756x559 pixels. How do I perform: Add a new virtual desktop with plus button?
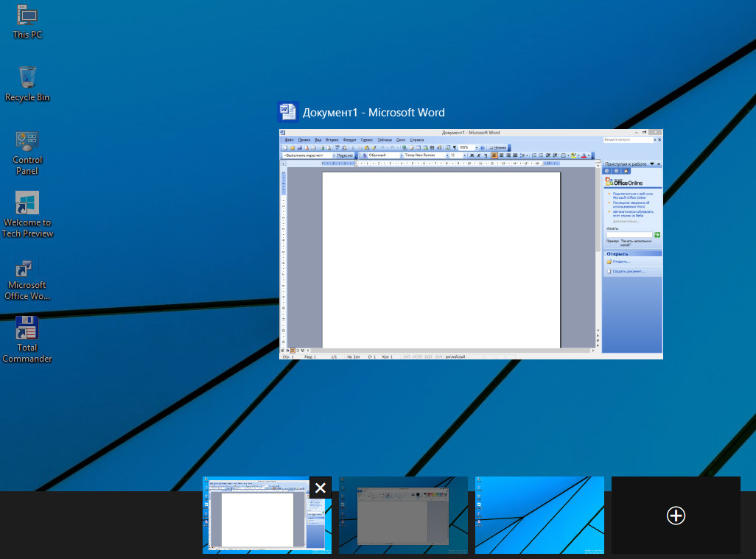676,516
